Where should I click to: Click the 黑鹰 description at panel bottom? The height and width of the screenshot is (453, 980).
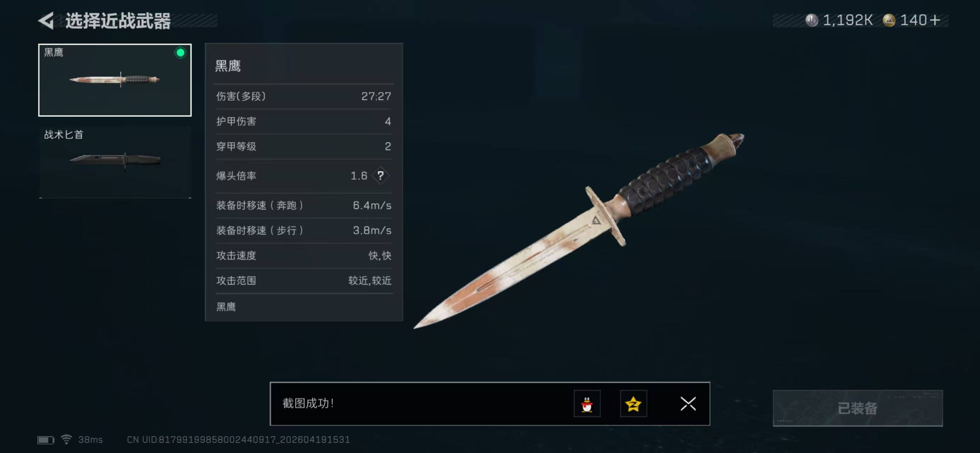[226, 306]
